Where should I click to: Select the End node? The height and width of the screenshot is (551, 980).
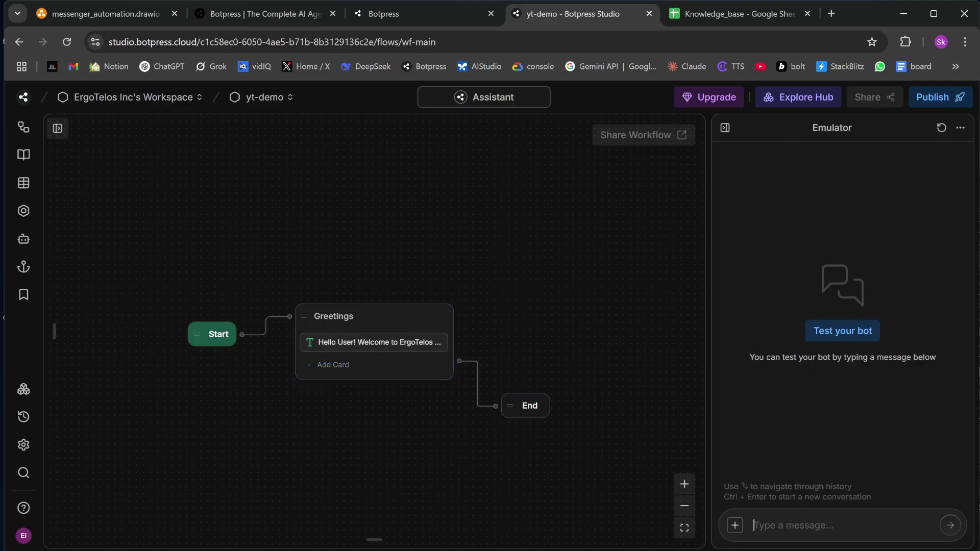[x=525, y=406]
